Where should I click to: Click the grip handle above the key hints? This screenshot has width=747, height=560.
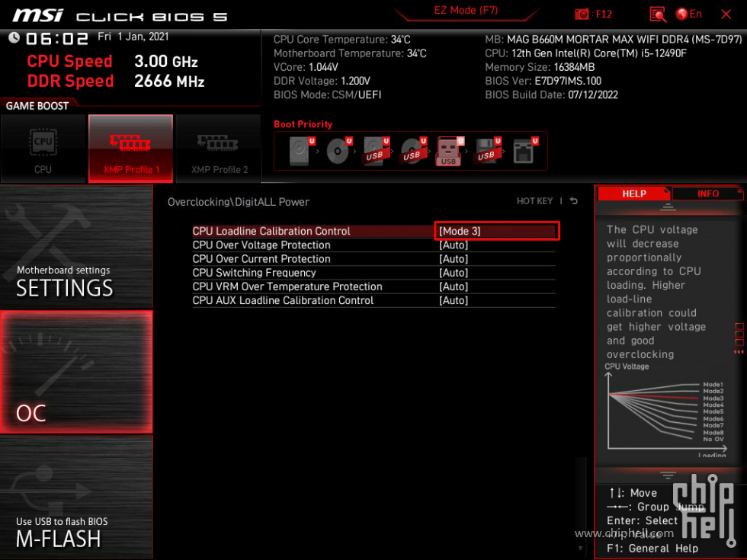(668, 475)
